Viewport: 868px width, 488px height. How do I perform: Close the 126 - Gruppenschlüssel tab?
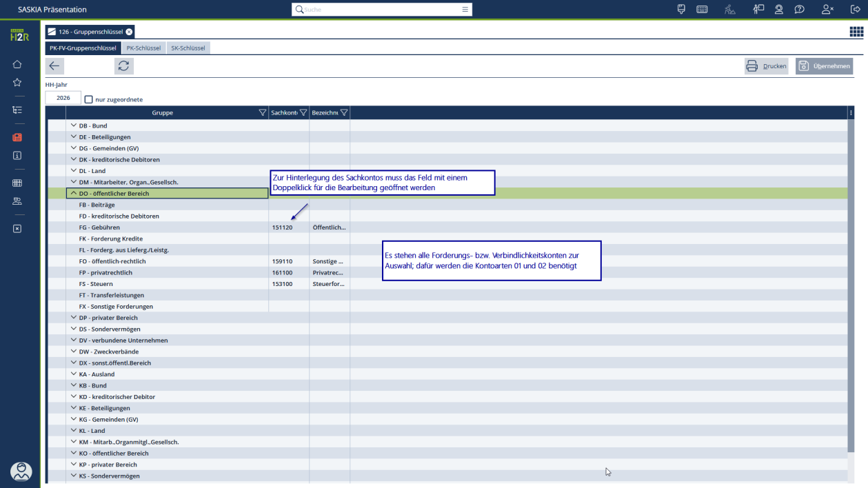[x=129, y=32]
